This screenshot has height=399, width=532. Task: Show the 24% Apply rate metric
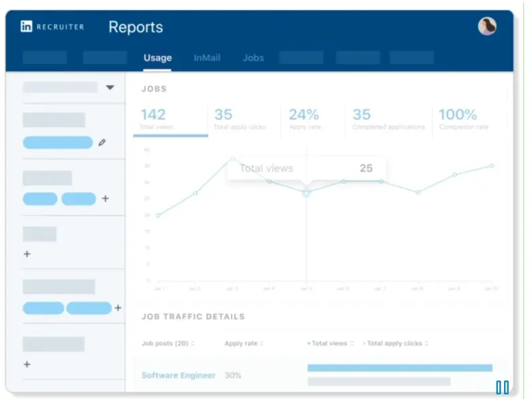[x=304, y=120]
